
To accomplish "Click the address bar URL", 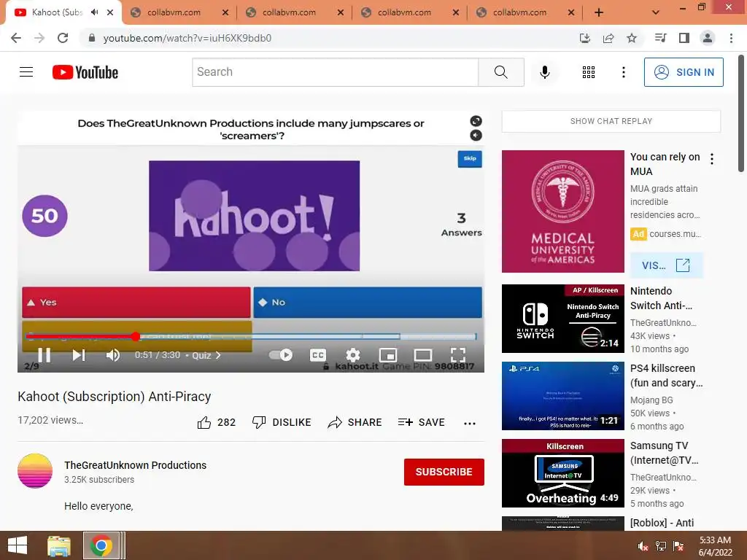I will coord(187,38).
